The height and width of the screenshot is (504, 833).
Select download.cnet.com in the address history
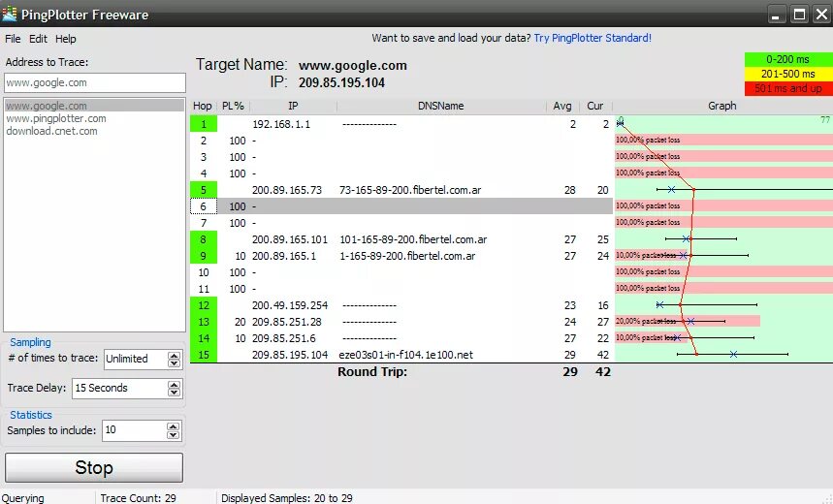point(51,131)
